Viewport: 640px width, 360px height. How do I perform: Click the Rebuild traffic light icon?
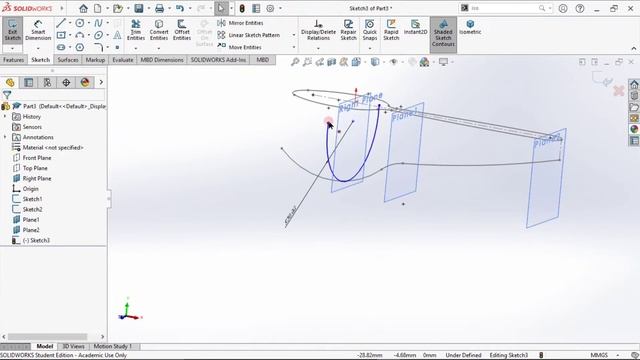(x=242, y=8)
